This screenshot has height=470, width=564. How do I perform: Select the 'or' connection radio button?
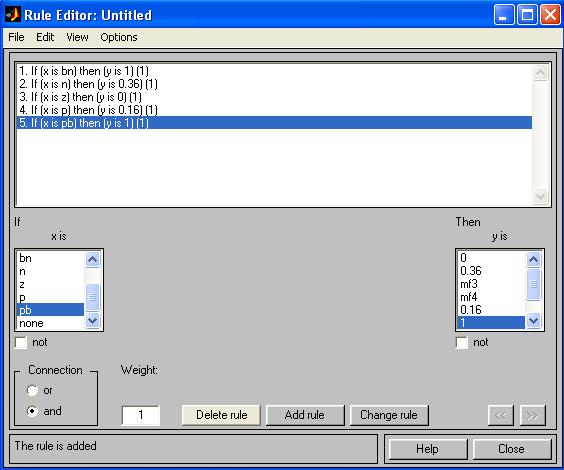(32, 391)
